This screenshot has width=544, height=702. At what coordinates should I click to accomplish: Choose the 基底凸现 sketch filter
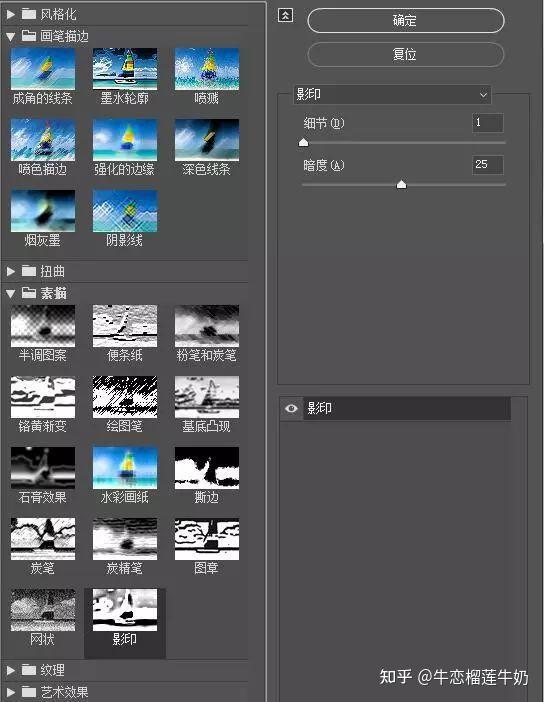pyautogui.click(x=207, y=397)
